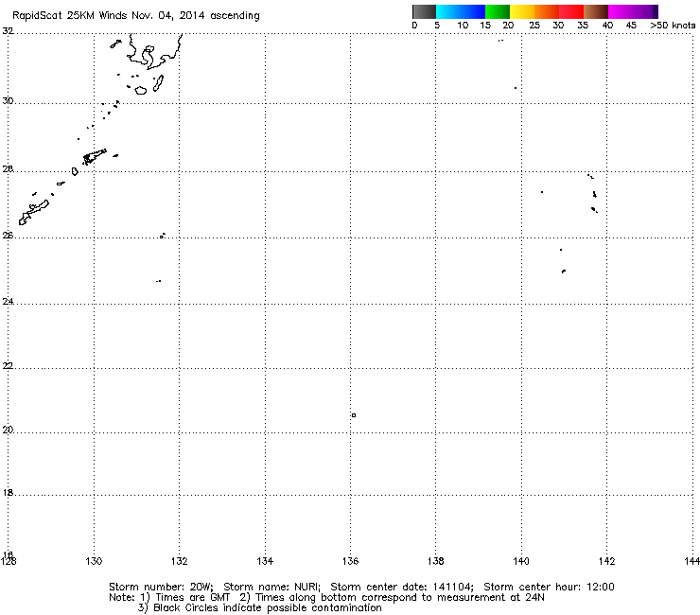700x615 pixels.
Task: Click the '130' longitude axis label
Action: click(94, 561)
